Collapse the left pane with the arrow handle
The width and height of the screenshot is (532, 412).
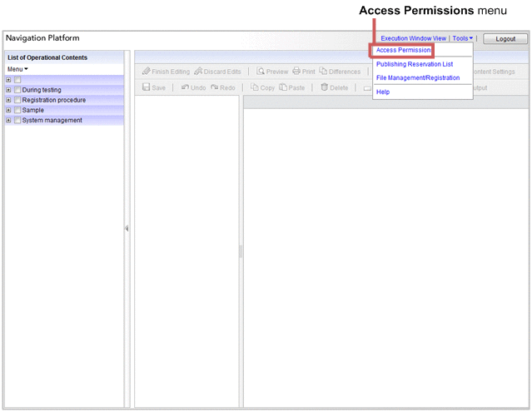pyautogui.click(x=127, y=229)
